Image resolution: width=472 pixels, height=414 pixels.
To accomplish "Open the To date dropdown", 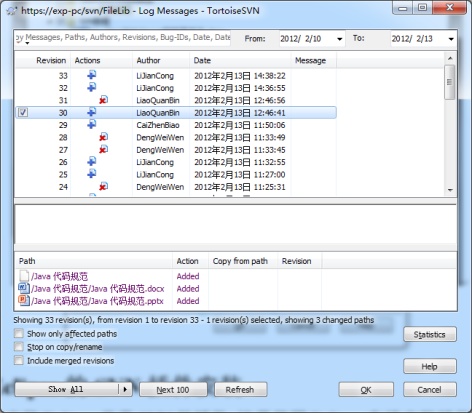I will pyautogui.click(x=451, y=39).
